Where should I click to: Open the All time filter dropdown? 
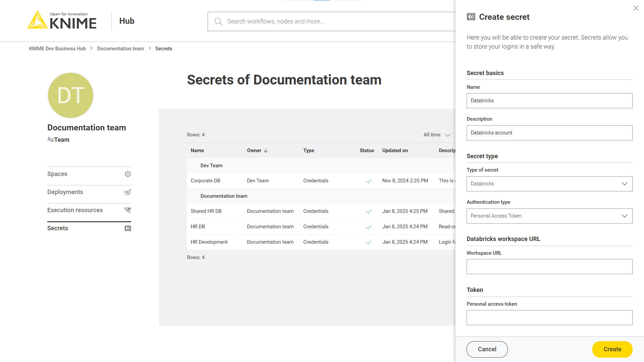[x=437, y=135]
